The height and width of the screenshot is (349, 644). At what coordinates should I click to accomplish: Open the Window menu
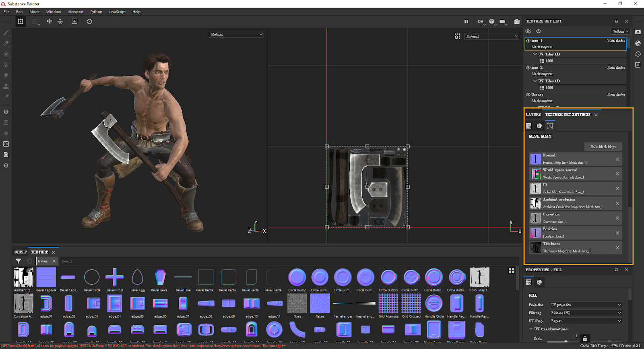[x=54, y=12]
